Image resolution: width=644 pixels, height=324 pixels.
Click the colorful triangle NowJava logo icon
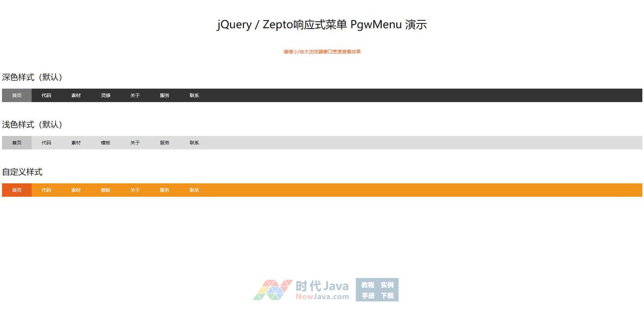(x=273, y=290)
